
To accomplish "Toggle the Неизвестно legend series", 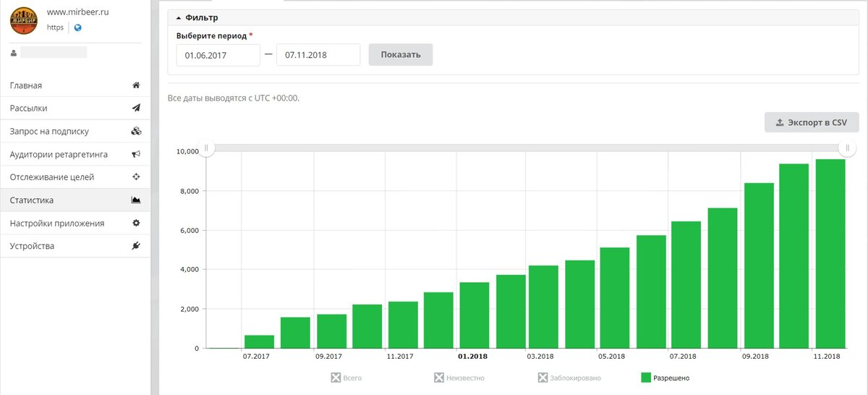I will tap(459, 378).
